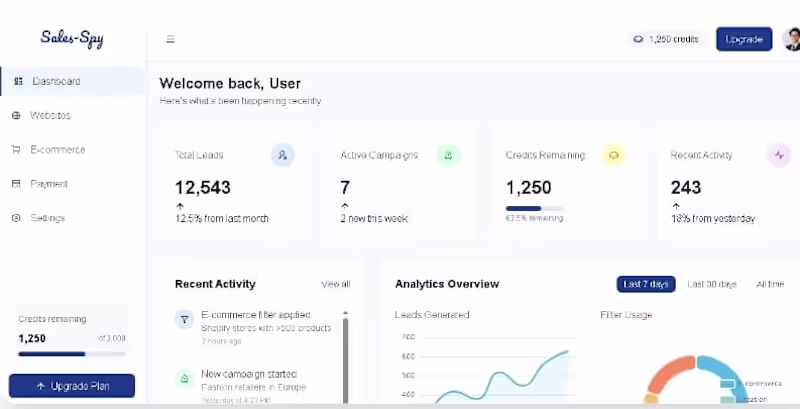The width and height of the screenshot is (800, 409).
Task: Open the E-commerce sidebar item
Action: [73, 149]
